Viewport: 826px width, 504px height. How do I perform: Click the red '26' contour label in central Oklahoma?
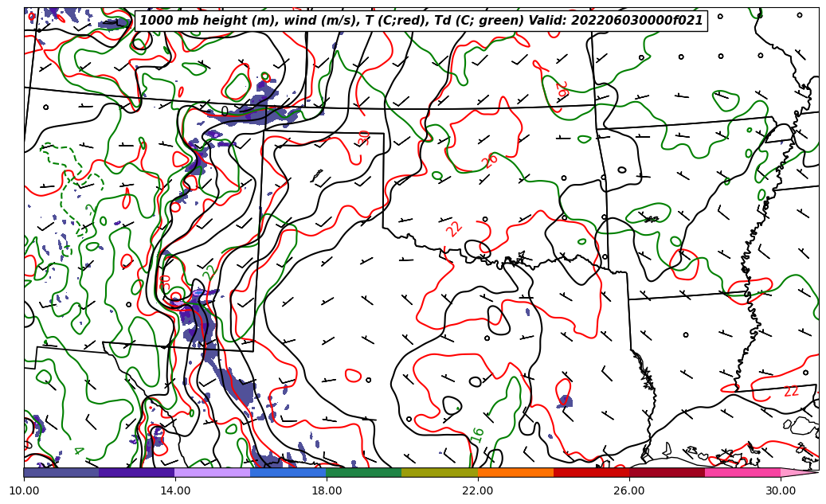[x=491, y=161]
